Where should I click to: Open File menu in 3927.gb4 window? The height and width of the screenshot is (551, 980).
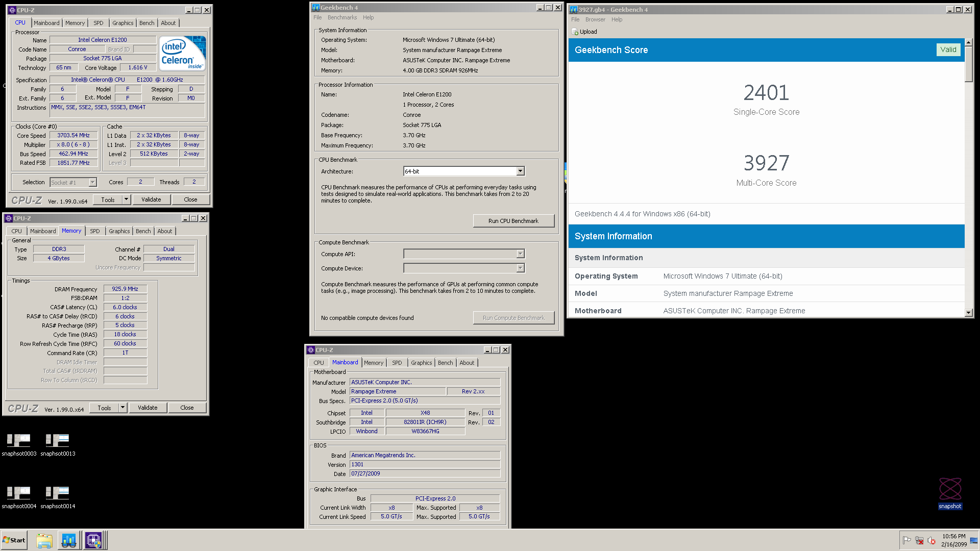tap(575, 19)
